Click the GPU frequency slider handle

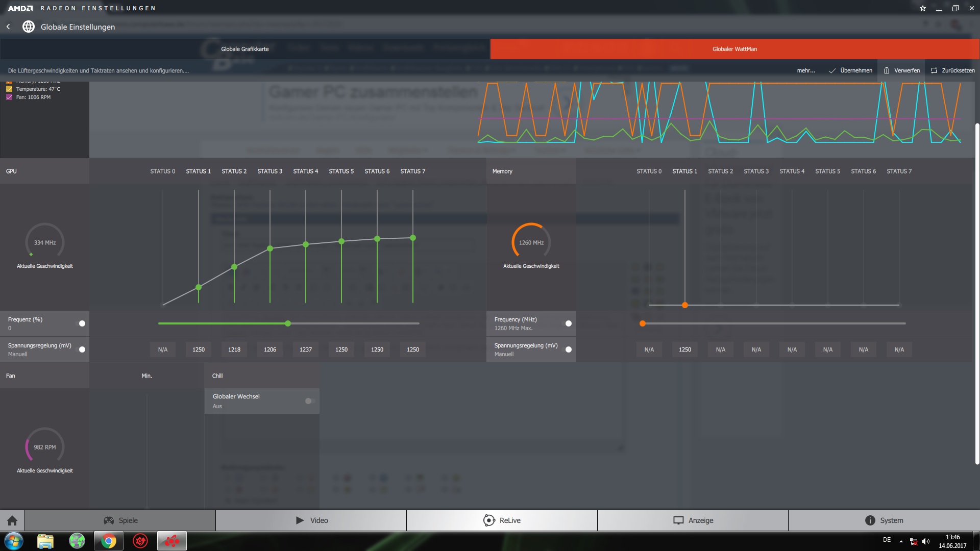(288, 323)
